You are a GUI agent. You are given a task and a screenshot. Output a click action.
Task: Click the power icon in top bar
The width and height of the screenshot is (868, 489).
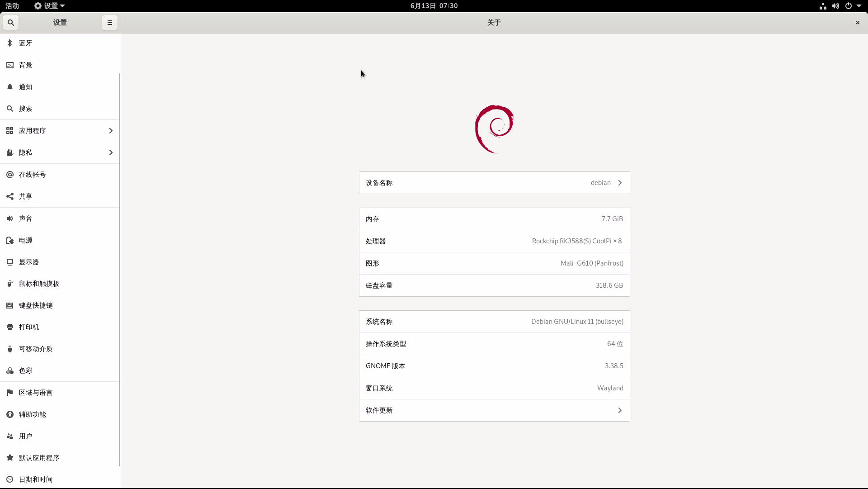[x=849, y=6]
